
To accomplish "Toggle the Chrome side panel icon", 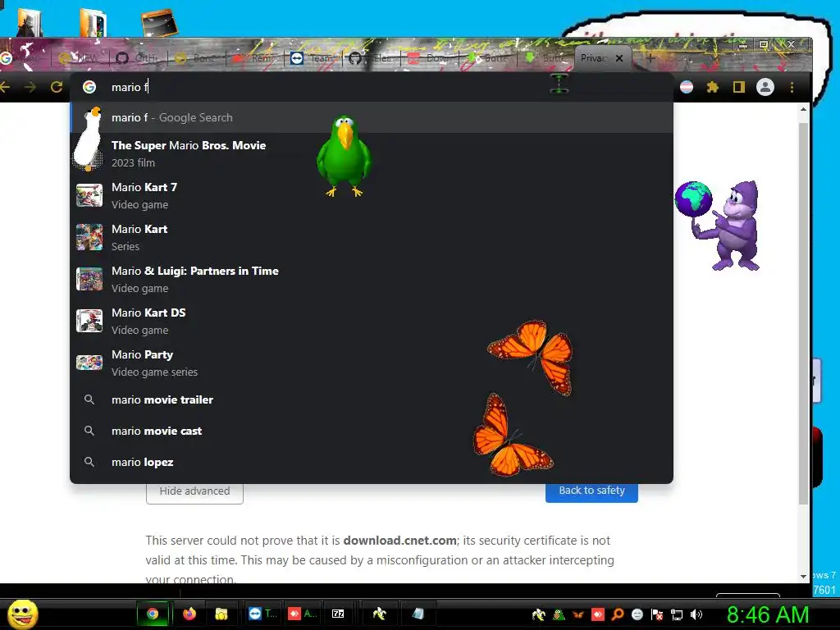I will 739,87.
